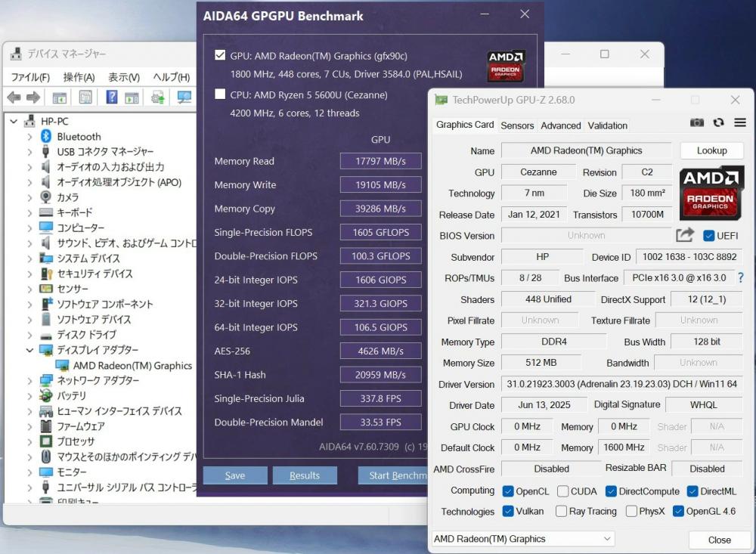Click the Device Manager title bar icon
Viewport: 756px width, 554px height.
[x=16, y=54]
